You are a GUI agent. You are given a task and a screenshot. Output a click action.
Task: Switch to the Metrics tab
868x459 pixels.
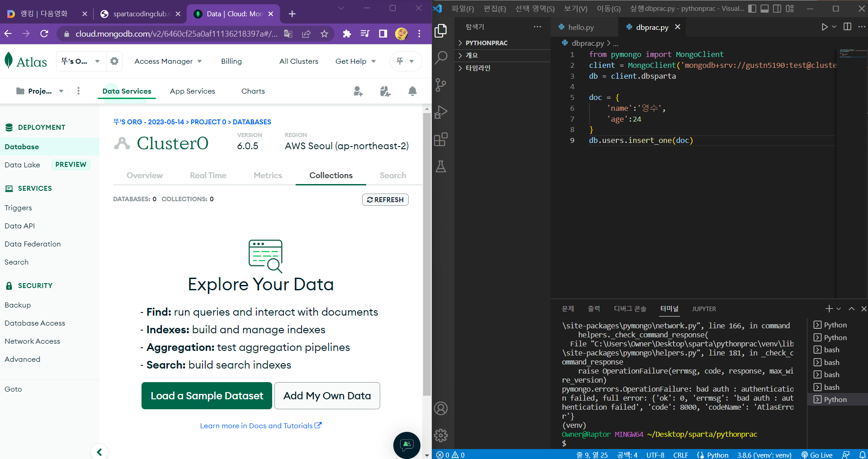pyautogui.click(x=268, y=175)
